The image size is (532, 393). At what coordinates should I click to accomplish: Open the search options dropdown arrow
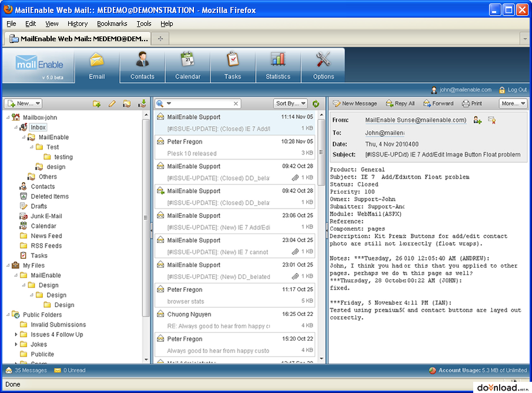point(169,104)
